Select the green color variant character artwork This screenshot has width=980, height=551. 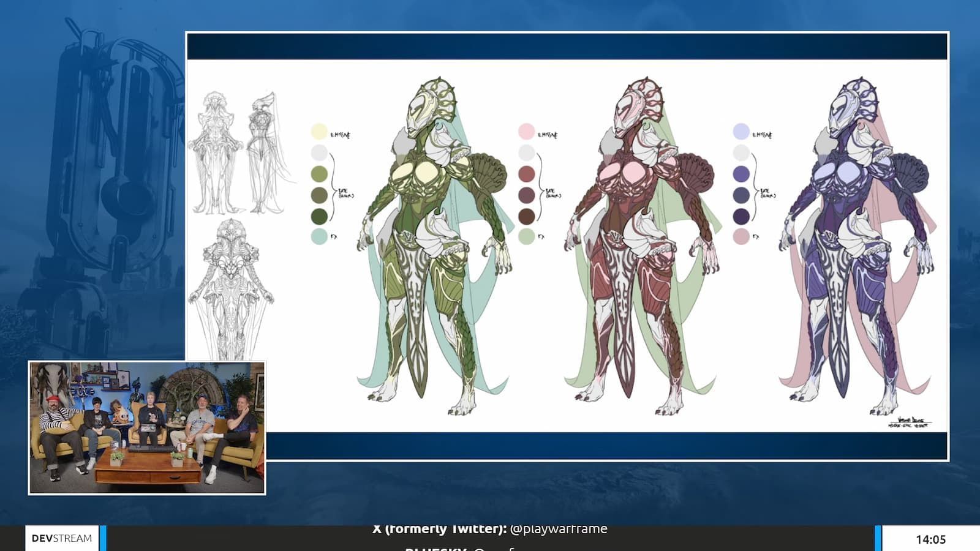pos(435,245)
